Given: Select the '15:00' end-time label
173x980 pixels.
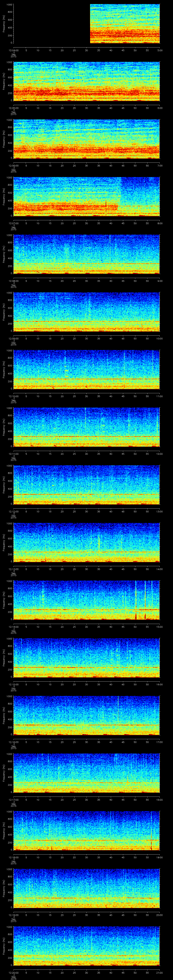Looking at the screenshot, I should [159, 627].
